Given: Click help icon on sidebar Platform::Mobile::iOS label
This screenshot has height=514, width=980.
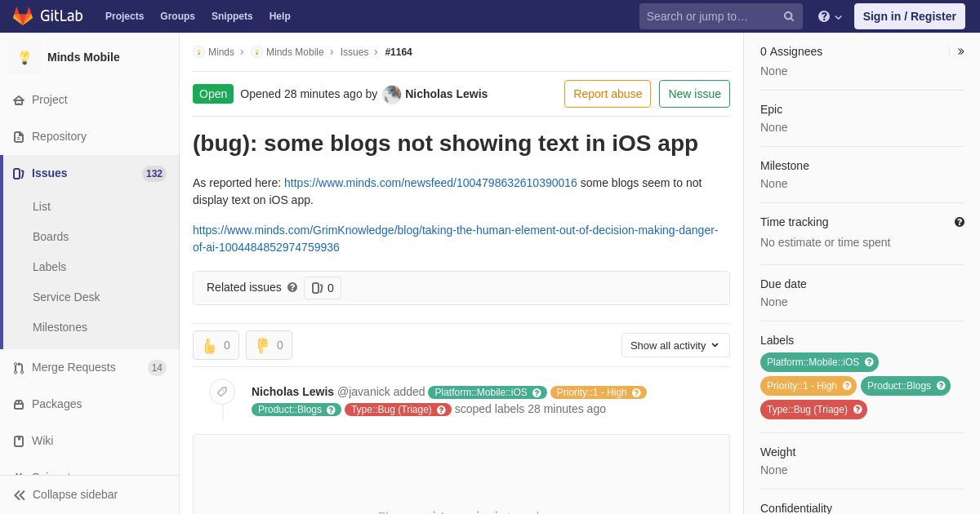Looking at the screenshot, I should click(869, 362).
